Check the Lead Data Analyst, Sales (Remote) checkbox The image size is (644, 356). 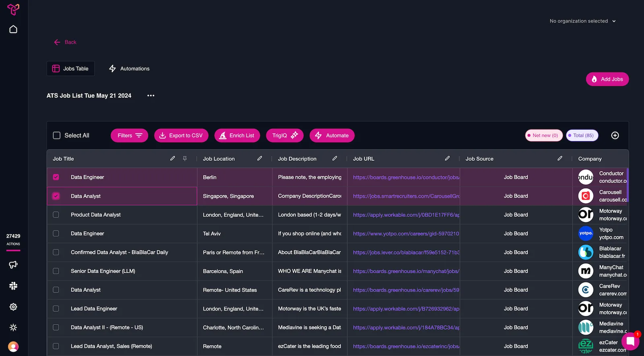(x=56, y=346)
